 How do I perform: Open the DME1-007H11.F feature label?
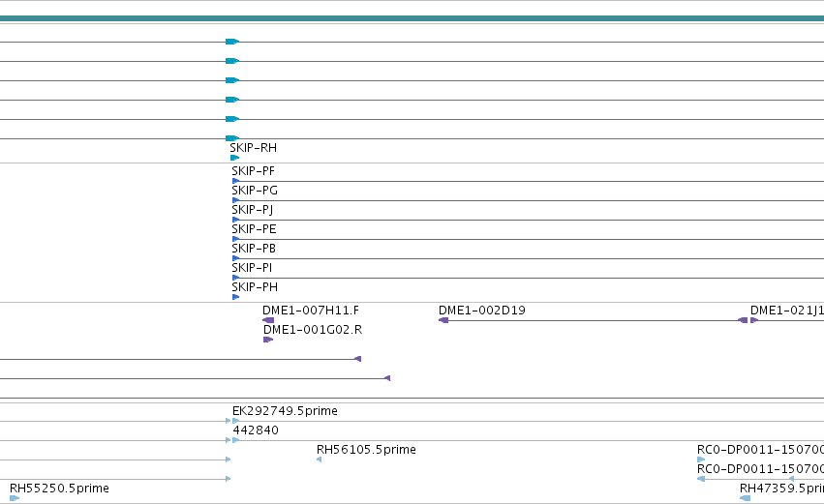pos(311,311)
